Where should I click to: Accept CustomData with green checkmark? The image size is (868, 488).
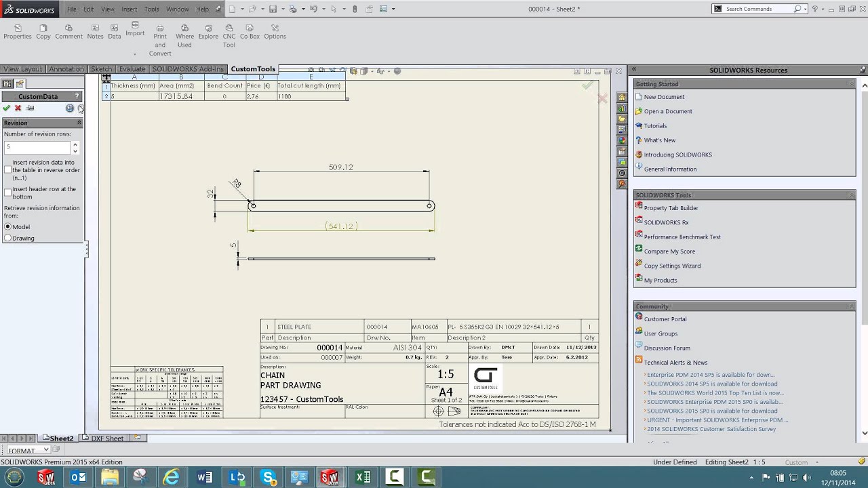coord(6,108)
